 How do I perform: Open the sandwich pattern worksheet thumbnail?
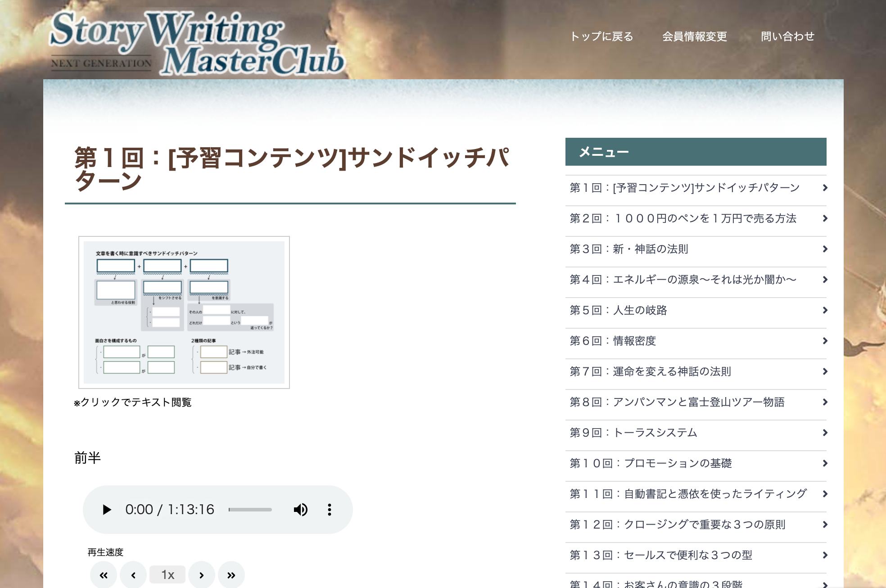pos(184,312)
